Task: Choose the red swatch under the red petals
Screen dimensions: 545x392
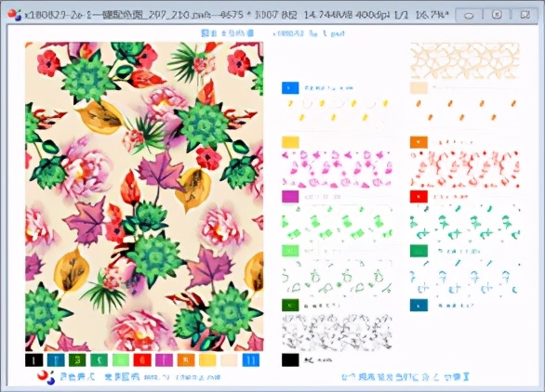Action: coord(419,197)
